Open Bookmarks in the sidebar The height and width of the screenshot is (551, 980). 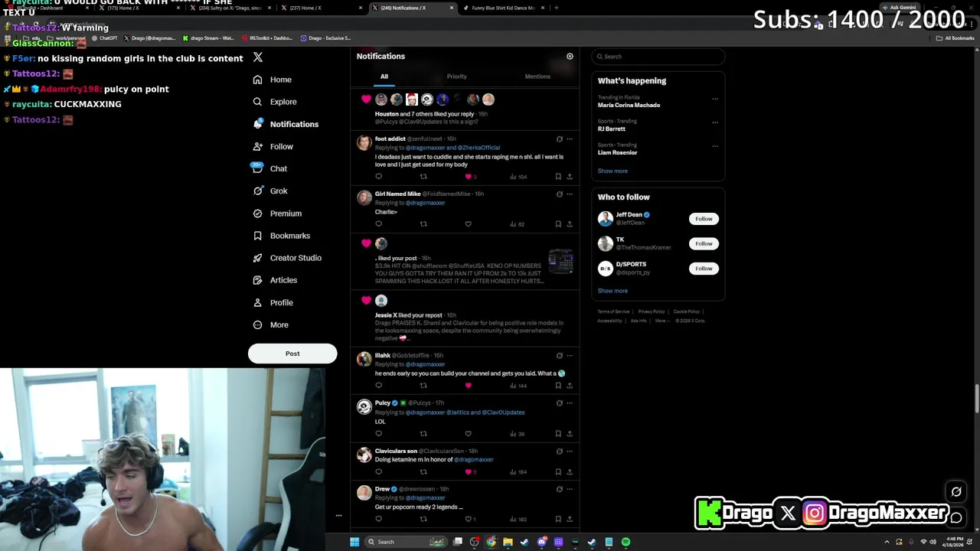[x=281, y=236]
